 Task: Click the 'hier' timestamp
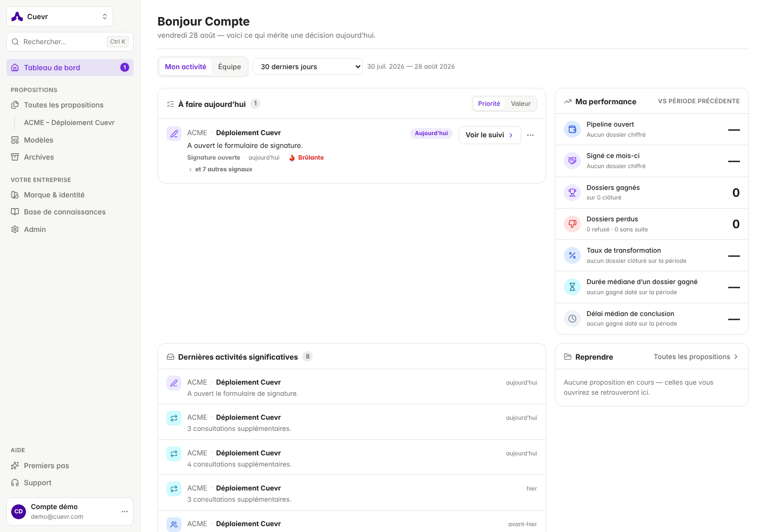click(x=531, y=488)
